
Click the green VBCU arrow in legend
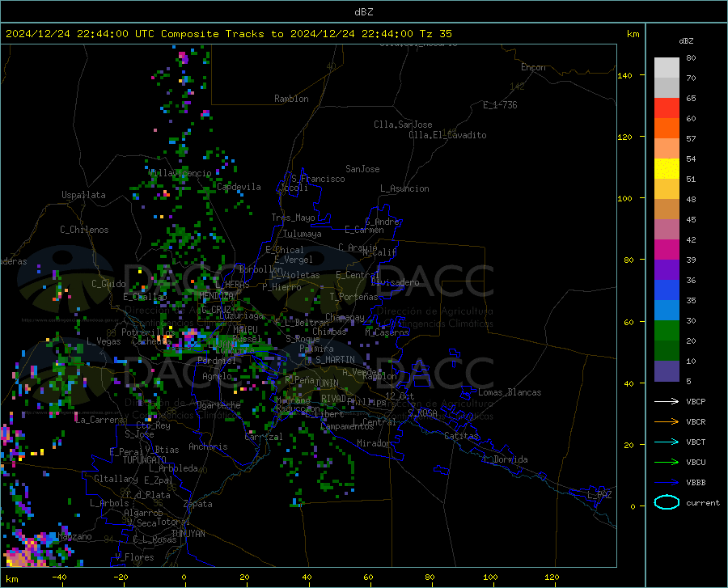pos(667,463)
